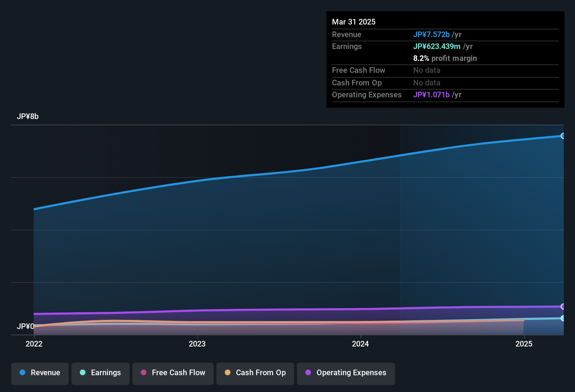Image resolution: width=575 pixels, height=392 pixels.
Task: Click the Mar 31 2025 tooltip date
Action: (x=354, y=22)
